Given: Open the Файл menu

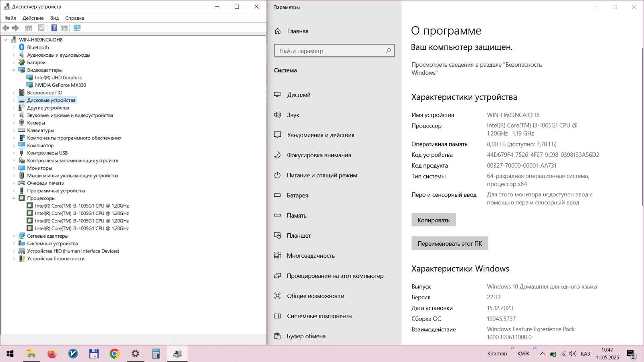Looking at the screenshot, I should coord(10,18).
